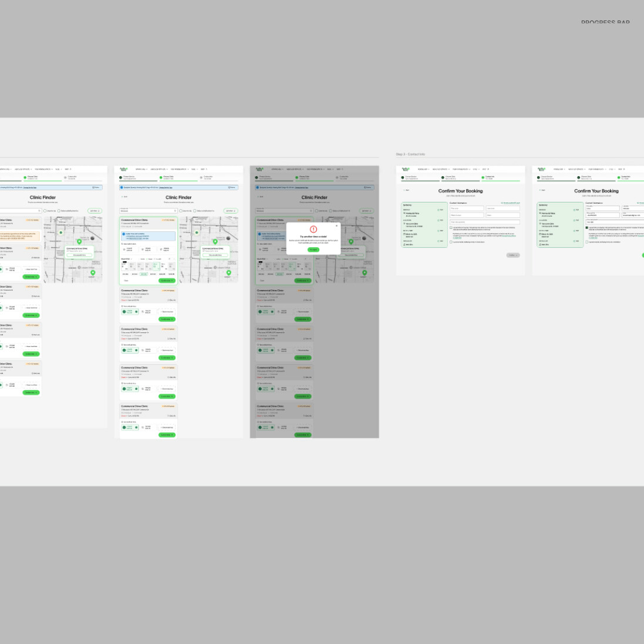Click filter pill in cut-off Clinic Finder frame
This screenshot has height=644, width=644.
(x=95, y=211)
